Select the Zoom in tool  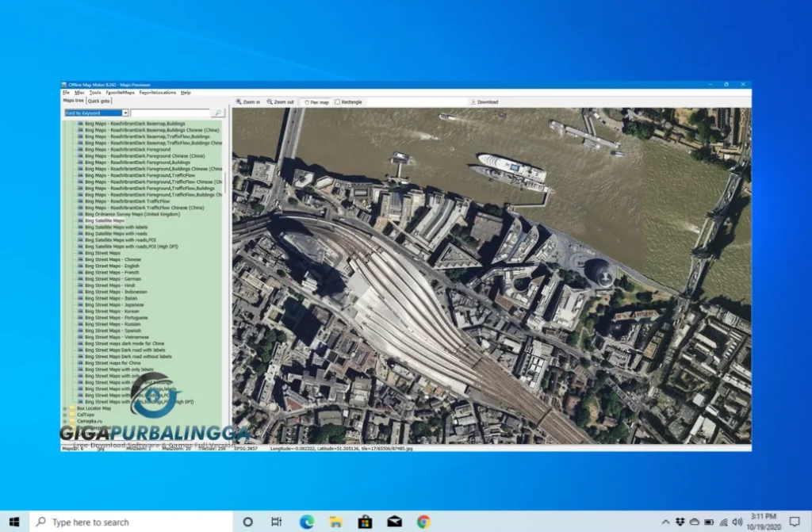[248, 101]
